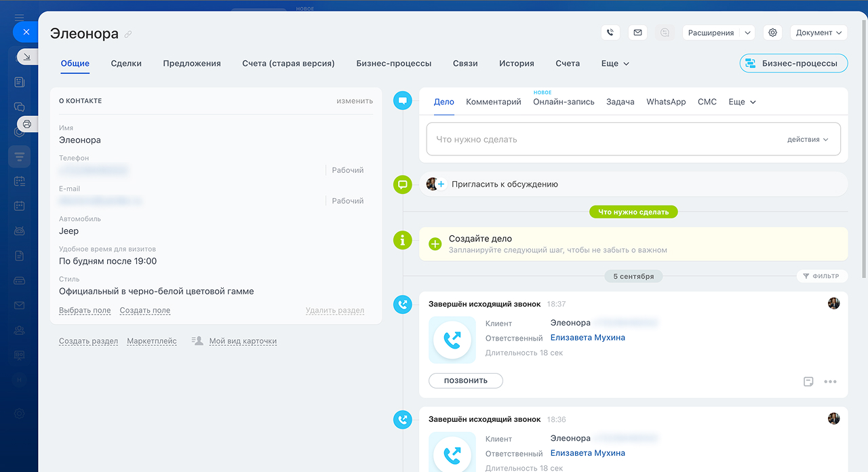
Task: Click the blue close X button
Action: pyautogui.click(x=26, y=32)
